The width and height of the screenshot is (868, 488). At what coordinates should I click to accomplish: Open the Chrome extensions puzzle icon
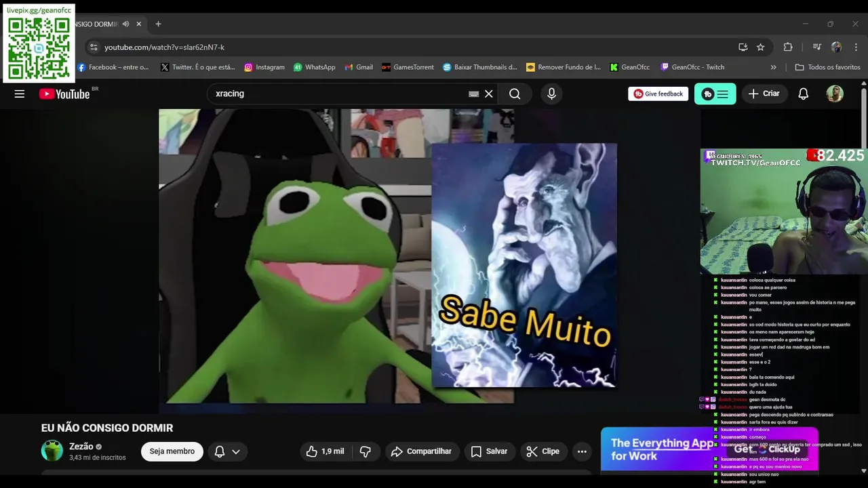point(788,47)
